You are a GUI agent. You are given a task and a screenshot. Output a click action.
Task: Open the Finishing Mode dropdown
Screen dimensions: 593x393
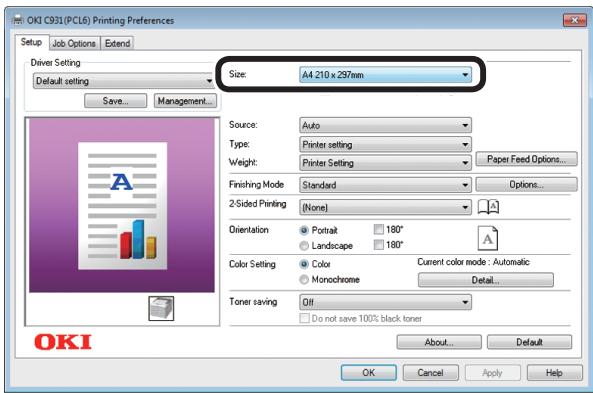(385, 185)
